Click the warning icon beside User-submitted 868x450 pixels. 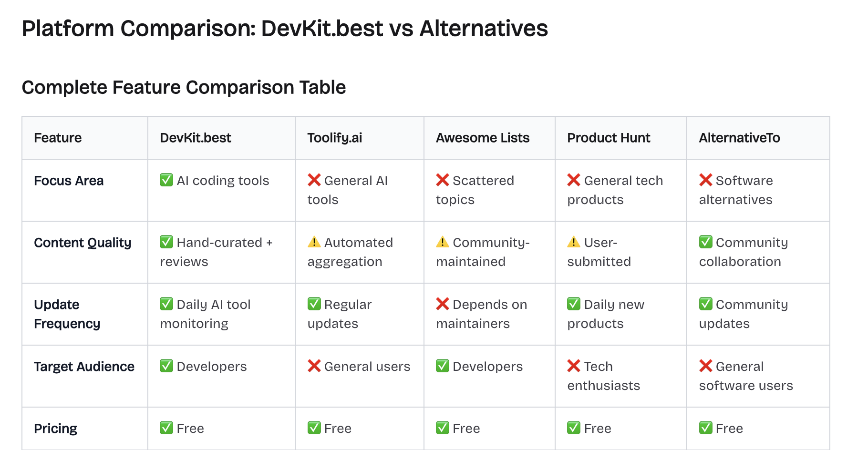[574, 242]
